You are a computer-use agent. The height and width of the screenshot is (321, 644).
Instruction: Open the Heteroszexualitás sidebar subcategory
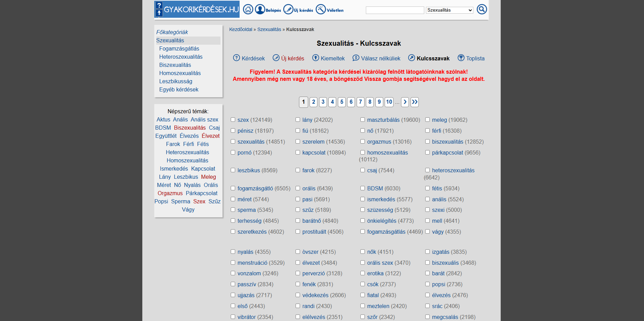coord(181,57)
